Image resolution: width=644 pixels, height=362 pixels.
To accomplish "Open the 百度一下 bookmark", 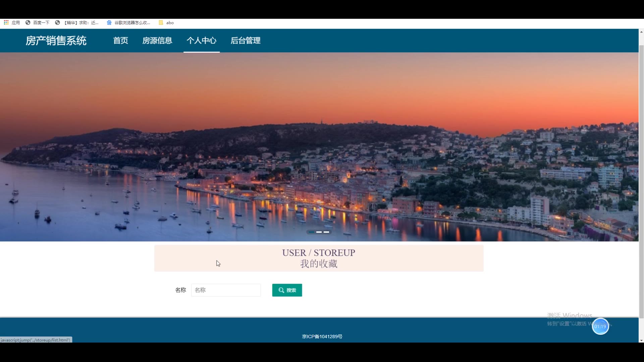I will tap(38, 22).
